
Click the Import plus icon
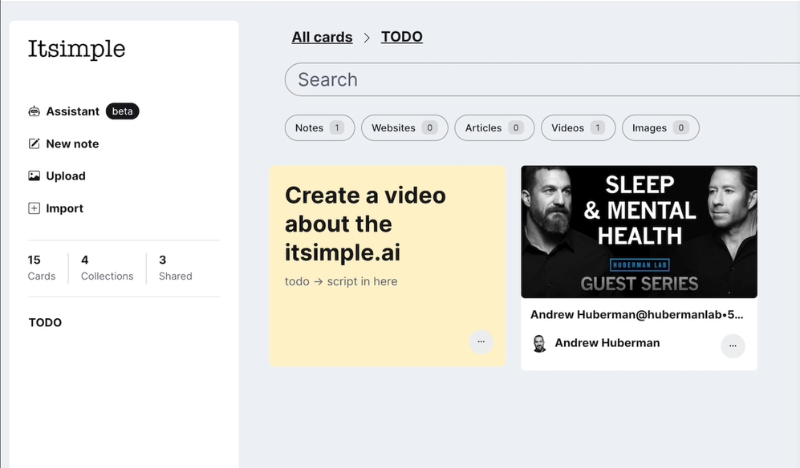34,209
